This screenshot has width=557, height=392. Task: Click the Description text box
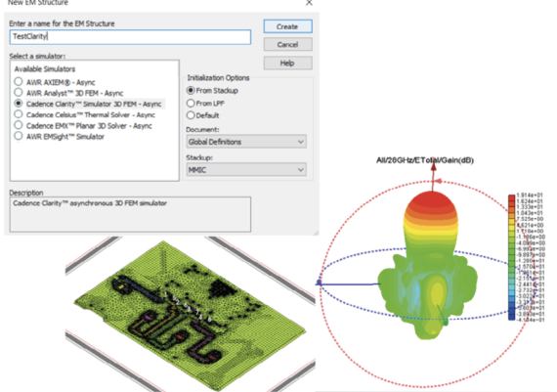click(x=130, y=214)
